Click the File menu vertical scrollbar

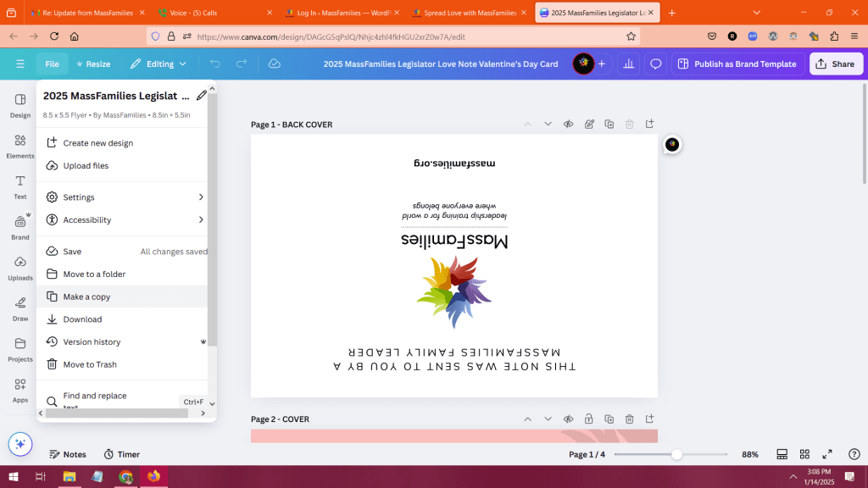(x=212, y=219)
